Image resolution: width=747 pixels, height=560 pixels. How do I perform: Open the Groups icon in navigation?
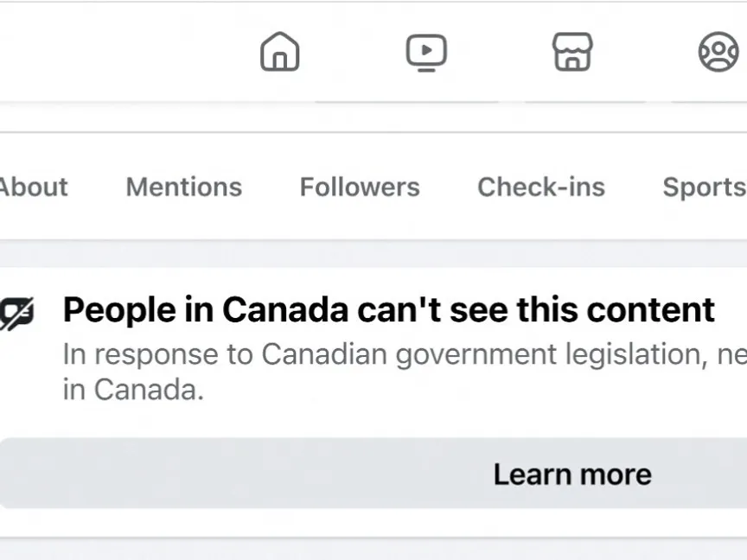coord(718,52)
